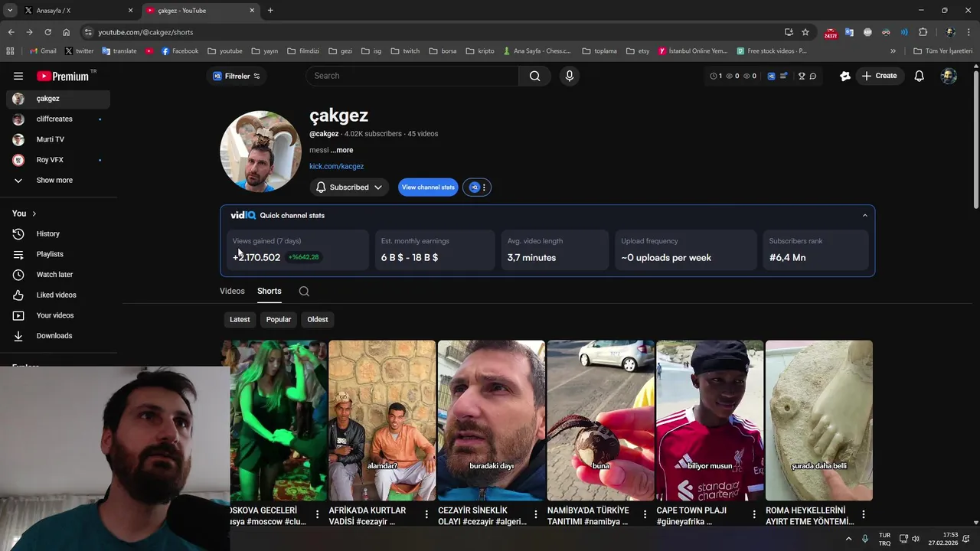
Task: Open vidIQ chat bubble icon
Action: (813, 76)
